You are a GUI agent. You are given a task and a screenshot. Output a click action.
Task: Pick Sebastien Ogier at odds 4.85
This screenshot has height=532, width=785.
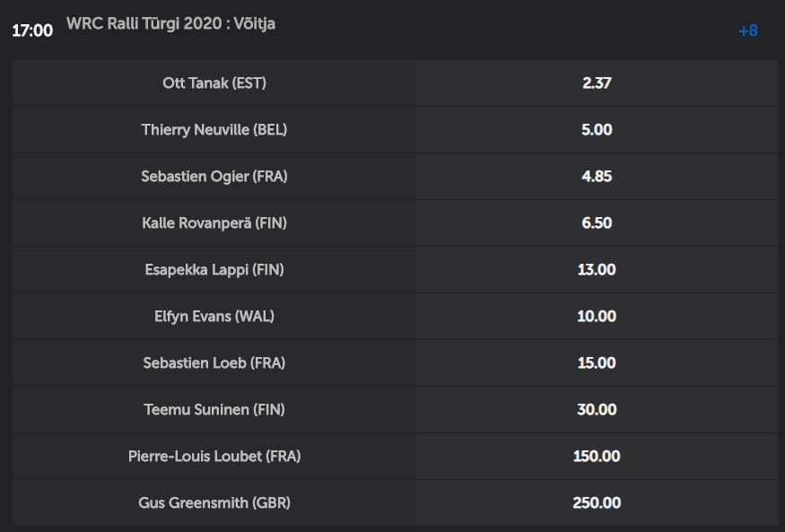tap(597, 176)
